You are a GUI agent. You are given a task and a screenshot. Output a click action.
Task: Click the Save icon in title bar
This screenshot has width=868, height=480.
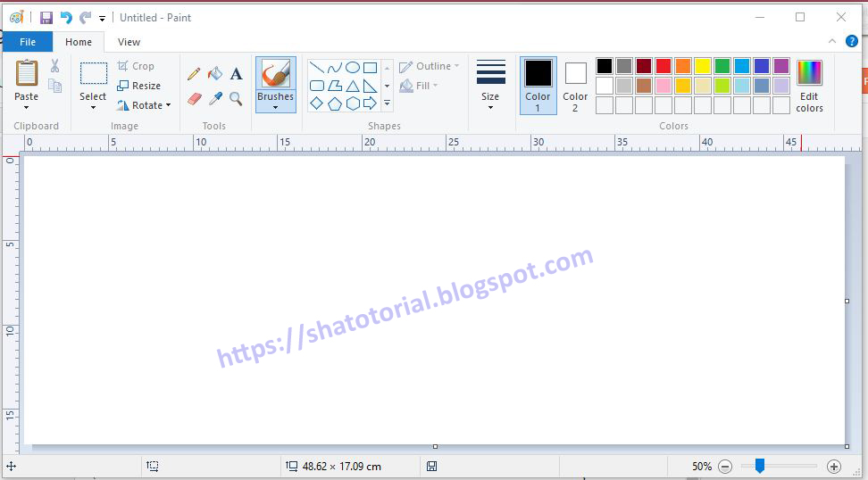46,18
